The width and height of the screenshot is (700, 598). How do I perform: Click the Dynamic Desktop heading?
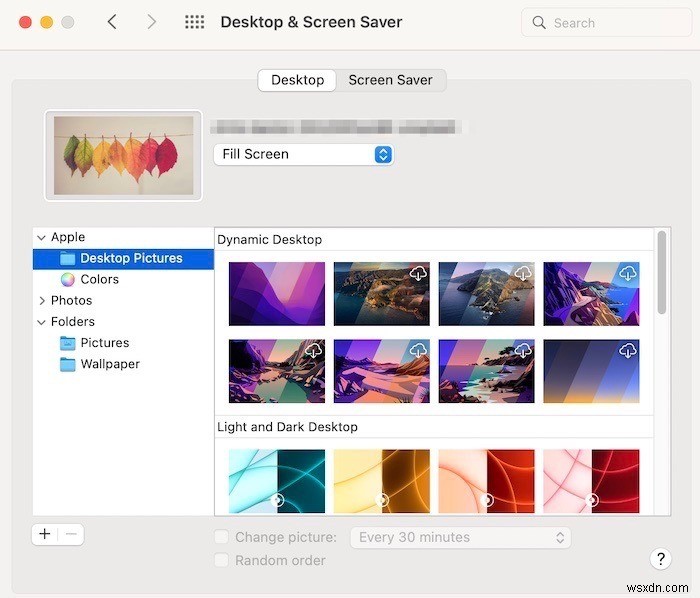[270, 240]
